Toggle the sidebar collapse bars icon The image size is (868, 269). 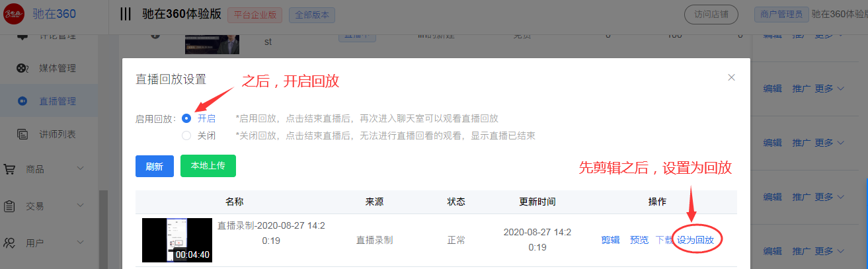click(126, 14)
